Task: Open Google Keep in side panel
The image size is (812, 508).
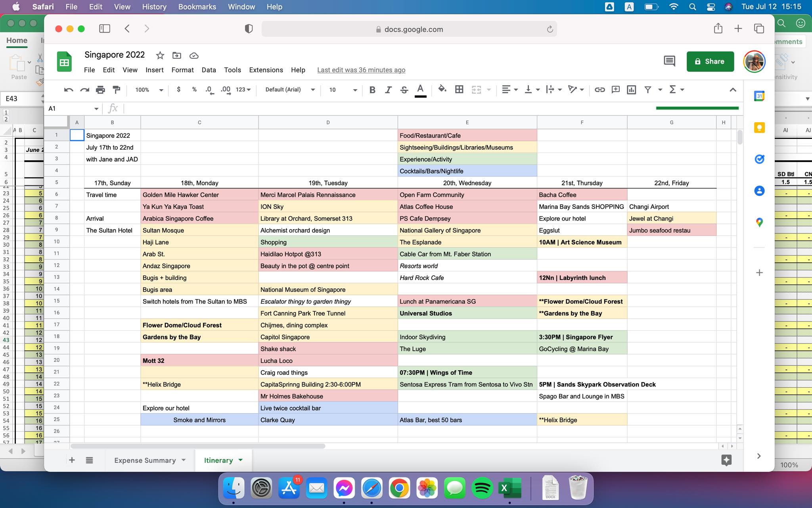Action: pos(759,128)
